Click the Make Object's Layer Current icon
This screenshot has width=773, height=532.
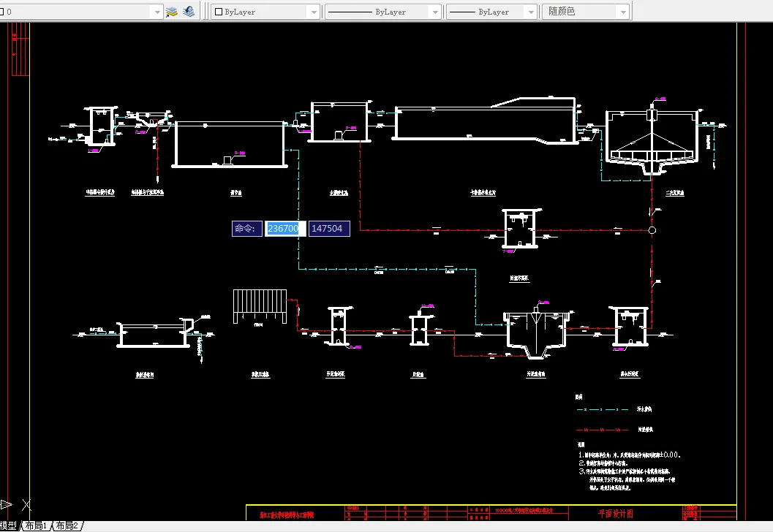click(172, 12)
